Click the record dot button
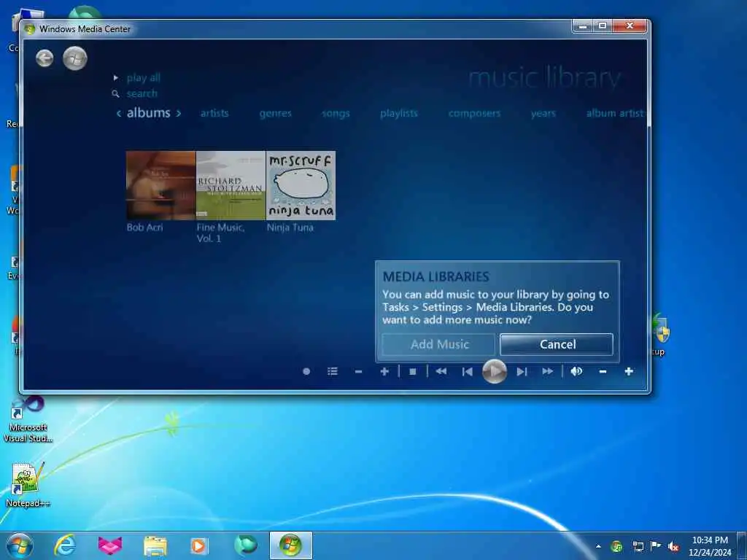747x560 pixels. [x=306, y=371]
